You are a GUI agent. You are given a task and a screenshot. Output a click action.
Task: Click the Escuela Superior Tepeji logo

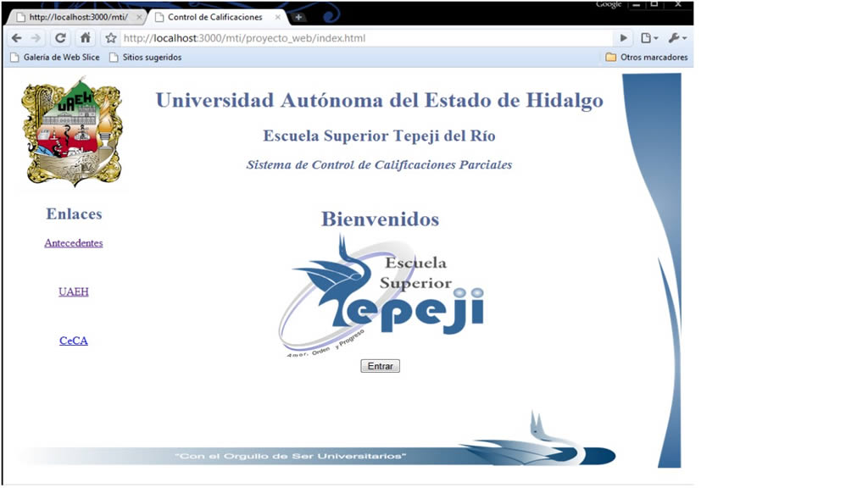[381, 295]
